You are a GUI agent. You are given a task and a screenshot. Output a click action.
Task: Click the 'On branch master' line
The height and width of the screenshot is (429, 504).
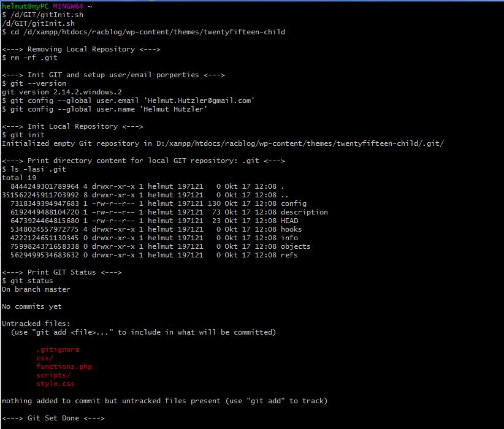coord(36,289)
